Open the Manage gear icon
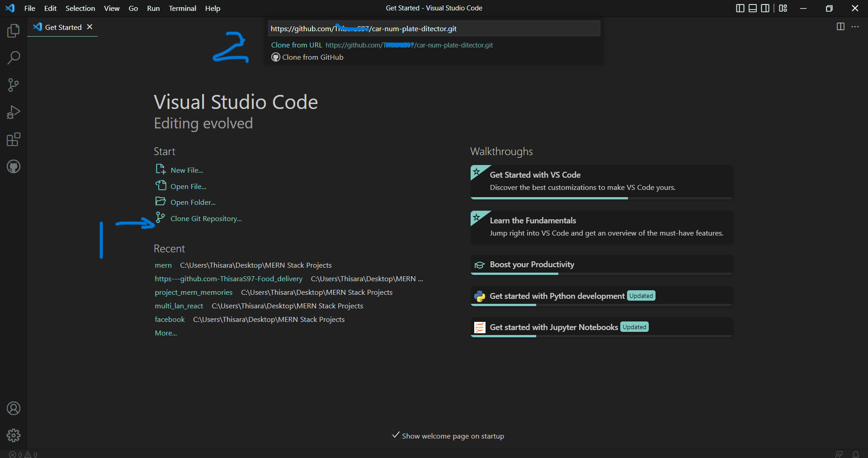 [x=14, y=435]
